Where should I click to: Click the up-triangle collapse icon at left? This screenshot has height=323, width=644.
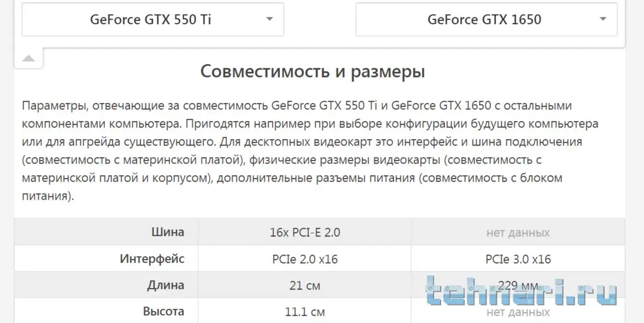pyautogui.click(x=28, y=59)
